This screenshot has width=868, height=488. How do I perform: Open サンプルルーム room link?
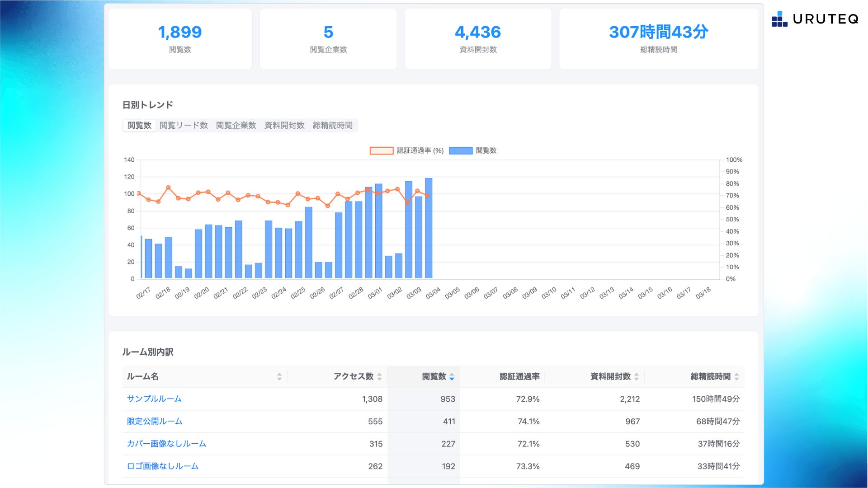pyautogui.click(x=154, y=399)
